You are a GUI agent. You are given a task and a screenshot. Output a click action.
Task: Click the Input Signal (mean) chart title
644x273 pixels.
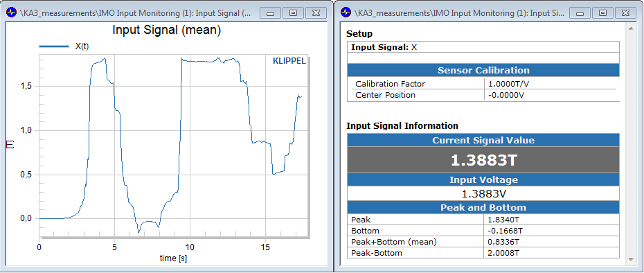point(166,30)
